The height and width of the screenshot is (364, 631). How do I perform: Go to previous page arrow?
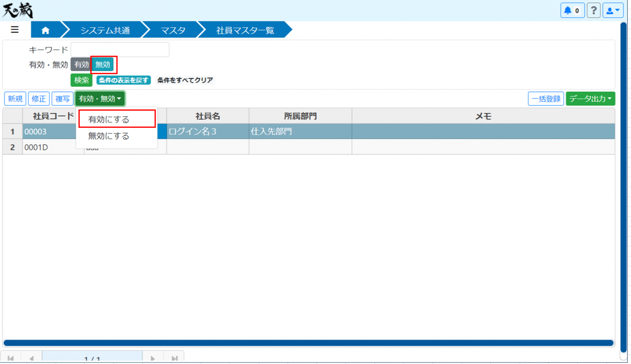[x=32, y=358]
